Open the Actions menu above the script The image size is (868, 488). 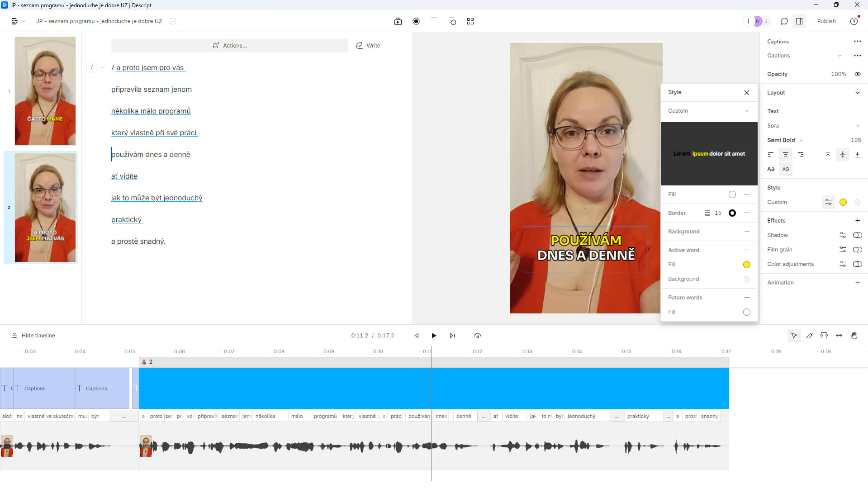tap(230, 46)
